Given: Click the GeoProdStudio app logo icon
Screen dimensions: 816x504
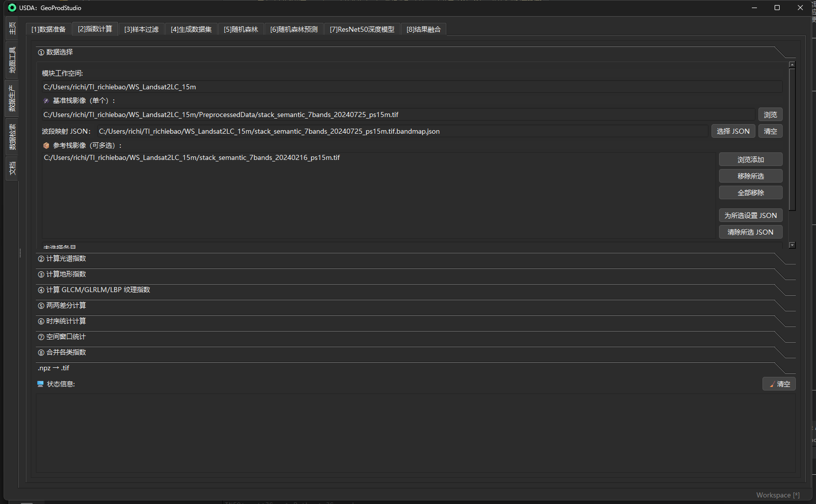Looking at the screenshot, I should point(12,8).
